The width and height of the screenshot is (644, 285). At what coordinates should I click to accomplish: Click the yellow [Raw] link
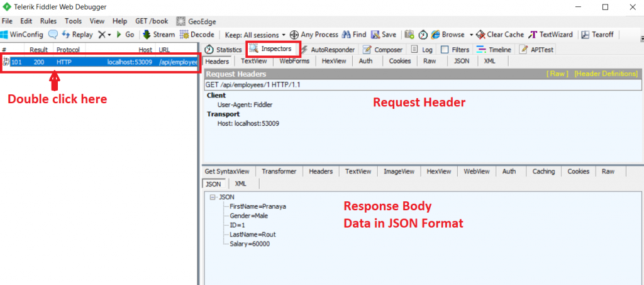point(557,74)
